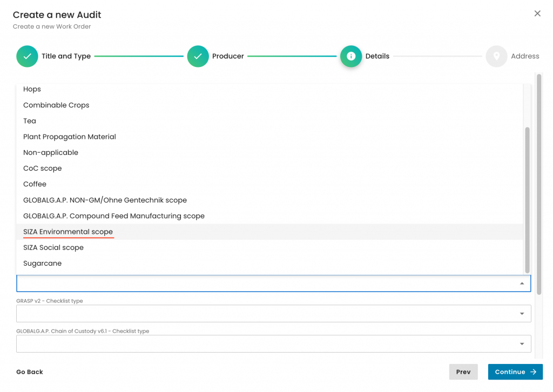Click the Address step location pin icon

click(x=496, y=56)
